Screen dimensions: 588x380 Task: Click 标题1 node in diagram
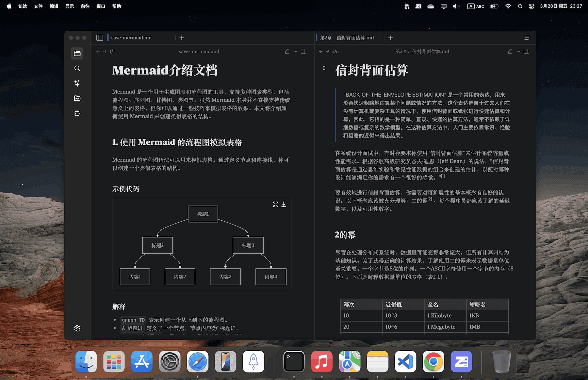(203, 214)
